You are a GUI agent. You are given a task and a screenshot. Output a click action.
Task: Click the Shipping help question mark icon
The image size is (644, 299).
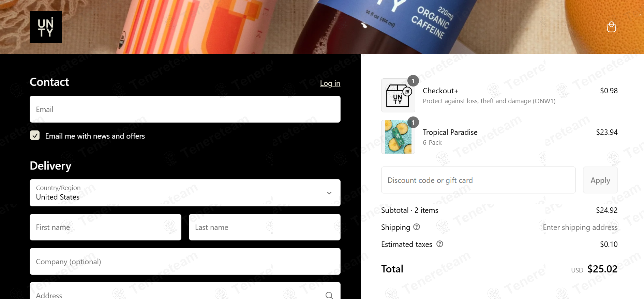[417, 227]
